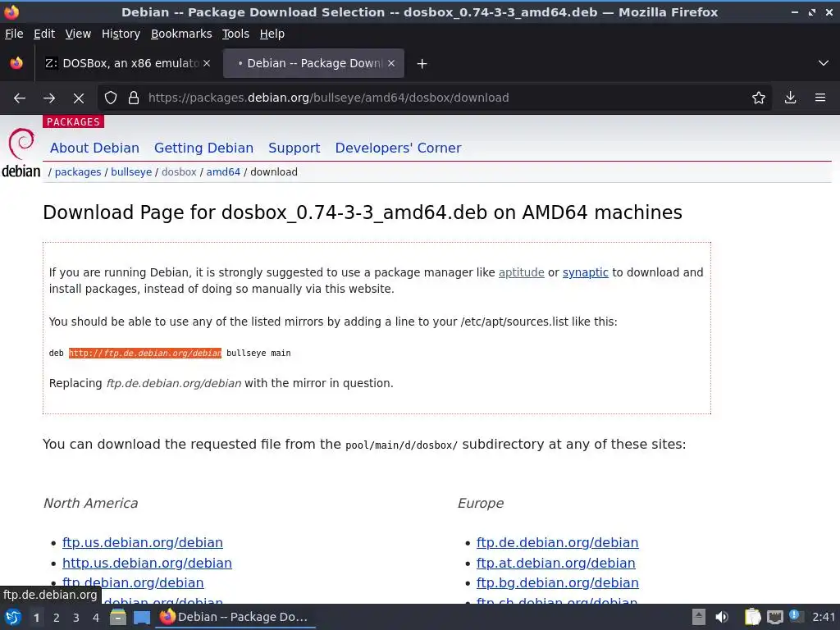Click the North America heading
This screenshot has height=630, width=840.
click(x=90, y=503)
